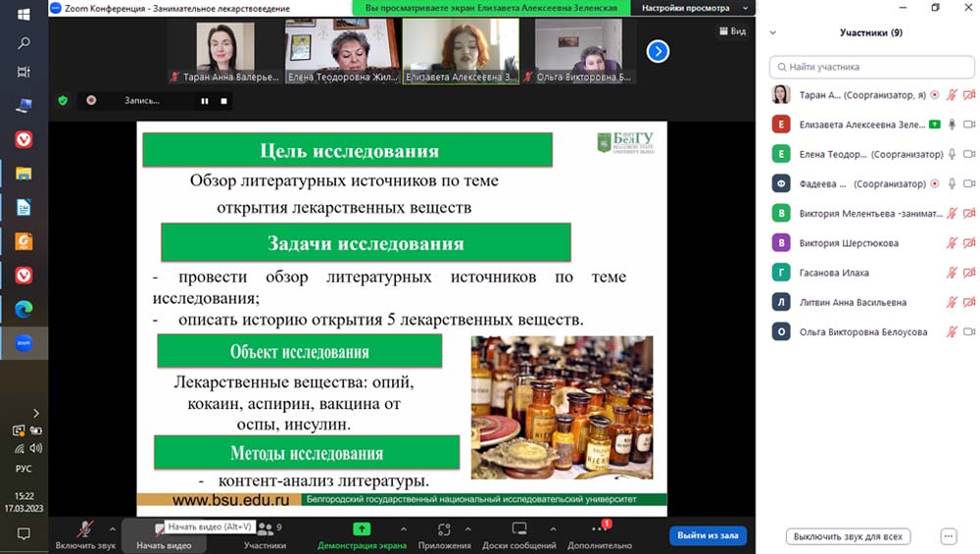The width and height of the screenshot is (980, 554).
Task: Click the Edge icon in Windows taskbar
Action: click(x=24, y=309)
